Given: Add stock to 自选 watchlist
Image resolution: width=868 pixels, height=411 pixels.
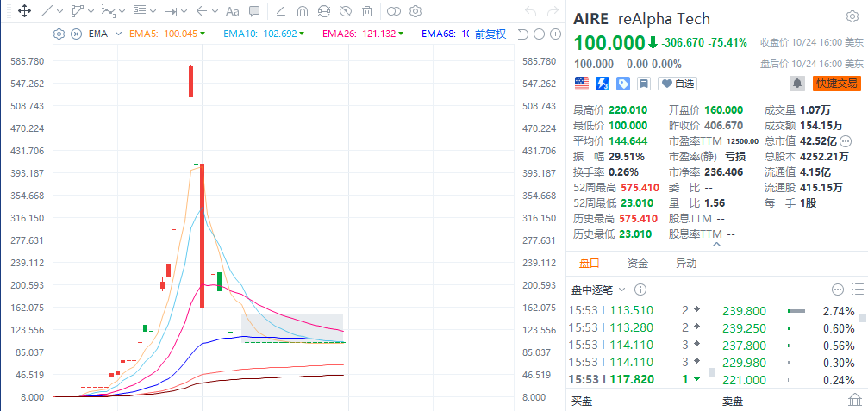Looking at the screenshot, I should 678,84.
